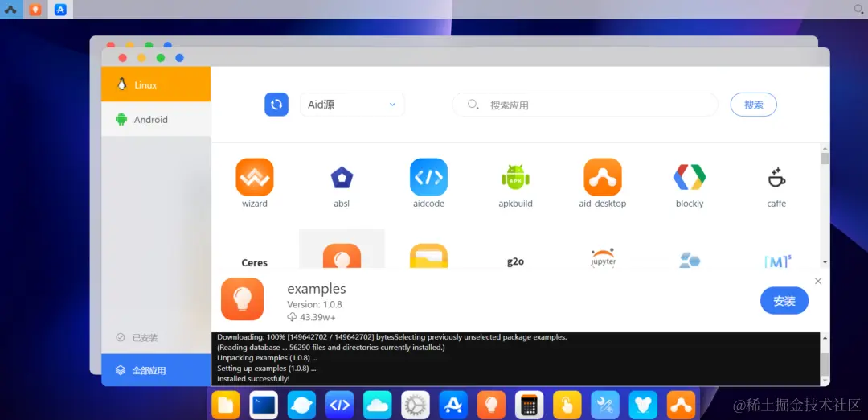Click the '43.39w+' download count
The height and width of the screenshot is (420, 868).
click(317, 317)
